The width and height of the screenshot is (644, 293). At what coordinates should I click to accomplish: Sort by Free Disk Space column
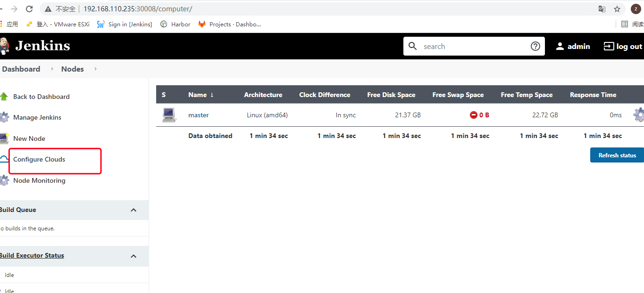391,95
